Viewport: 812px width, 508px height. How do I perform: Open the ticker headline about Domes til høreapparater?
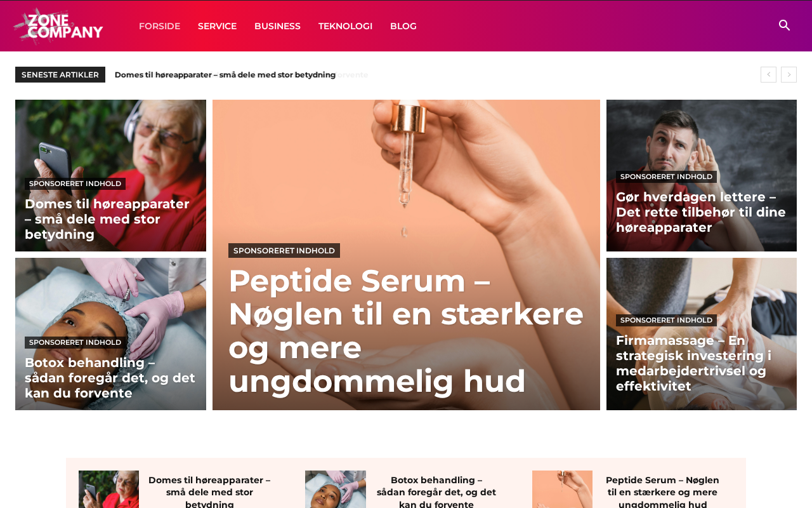225,74
